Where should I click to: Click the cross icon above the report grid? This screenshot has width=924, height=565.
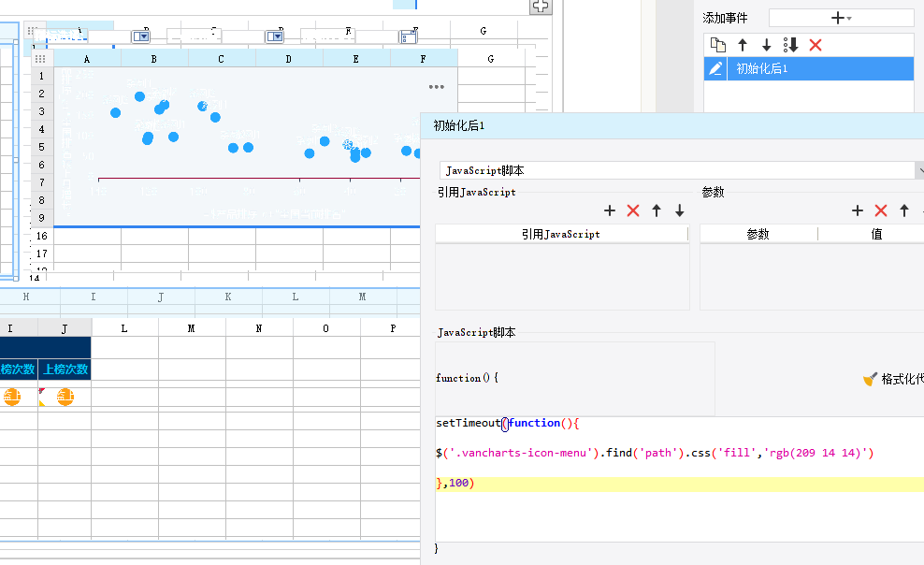[x=541, y=7]
